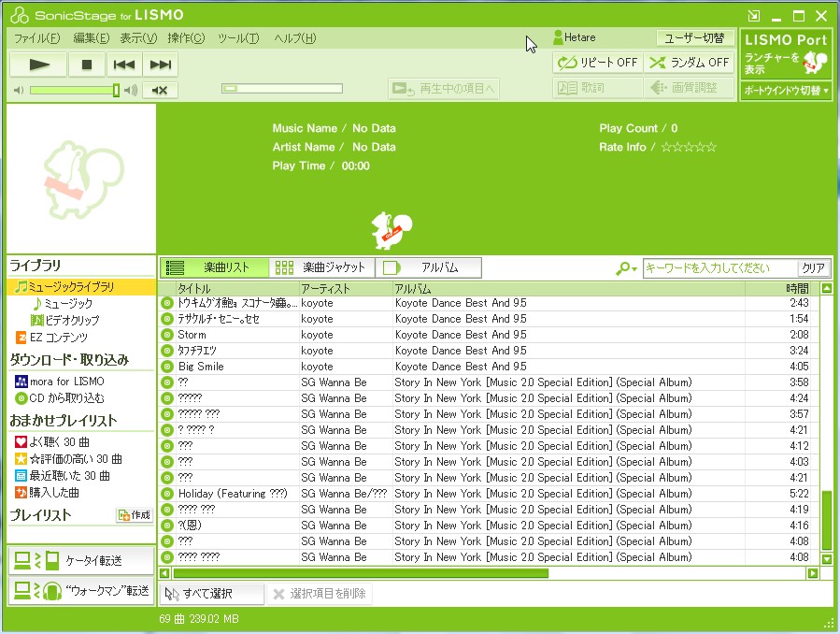Click the Hetare user name
Viewport: 840px width, 634px height.
579,37
